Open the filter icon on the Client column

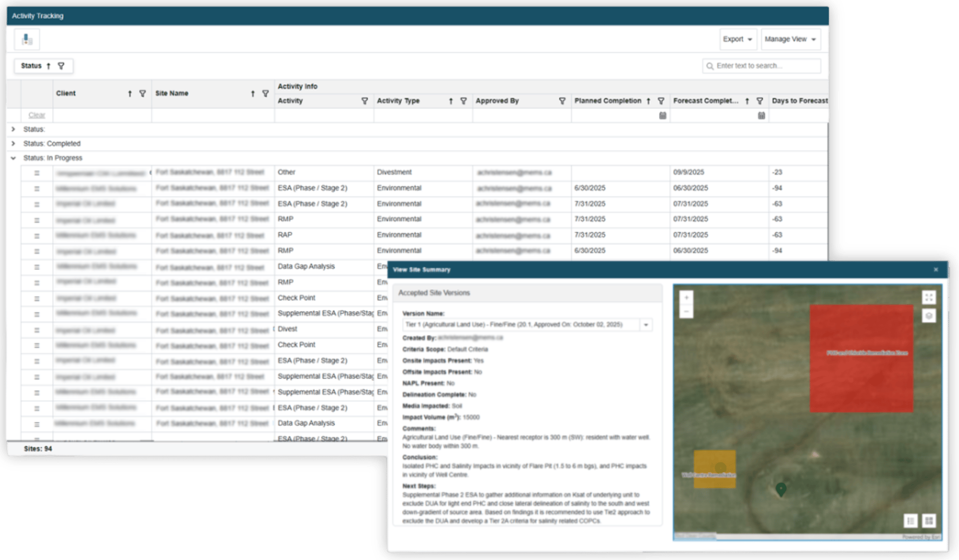click(141, 94)
